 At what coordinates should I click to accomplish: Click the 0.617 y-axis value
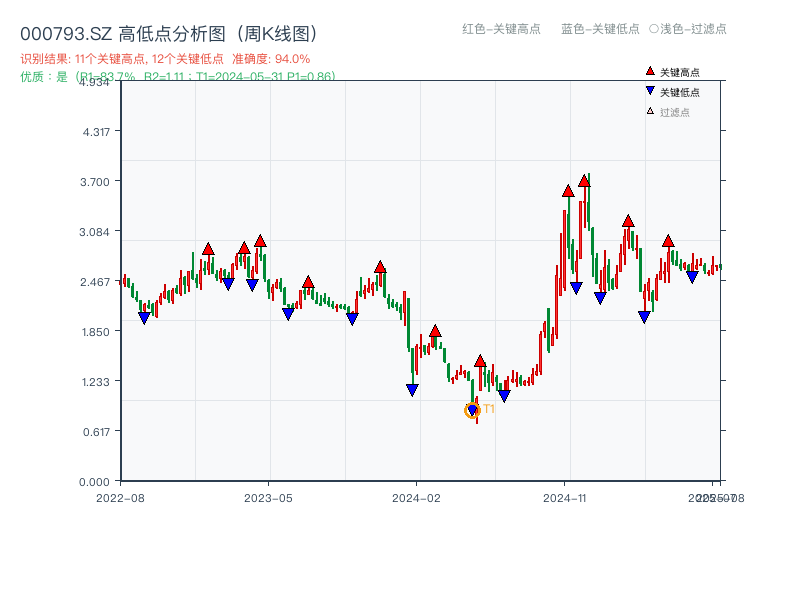point(96,432)
